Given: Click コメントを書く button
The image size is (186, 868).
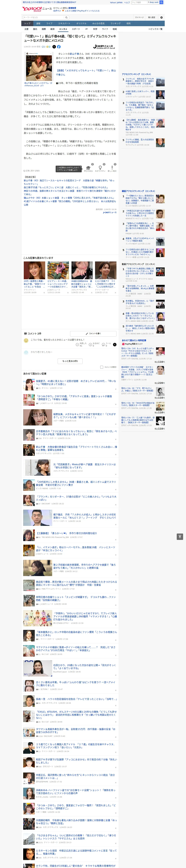Looking at the screenshot, I should coord(93,333).
